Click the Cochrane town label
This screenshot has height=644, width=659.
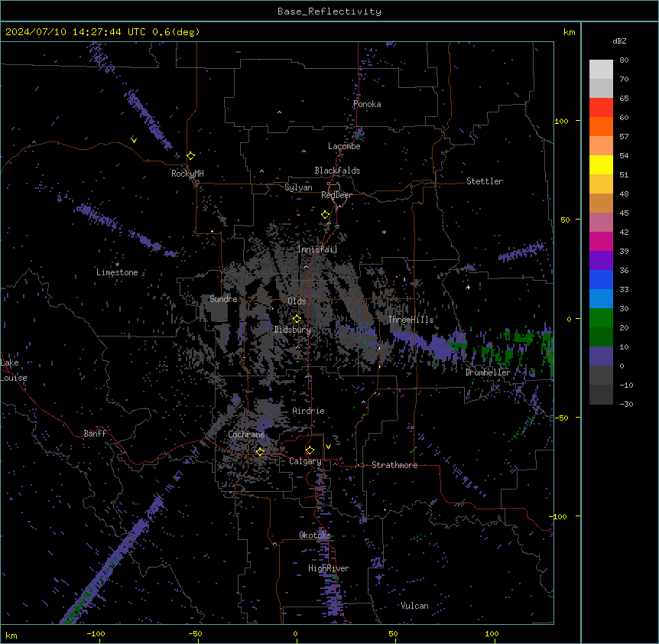(x=246, y=434)
